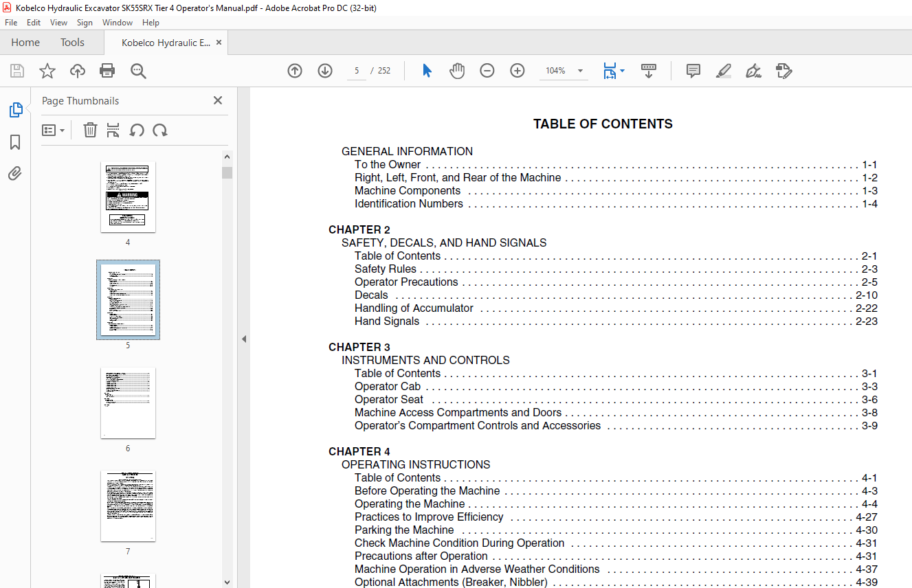Screen dimensions: 912x588
Task: Expand the fit page options arrow
Action: coord(622,71)
